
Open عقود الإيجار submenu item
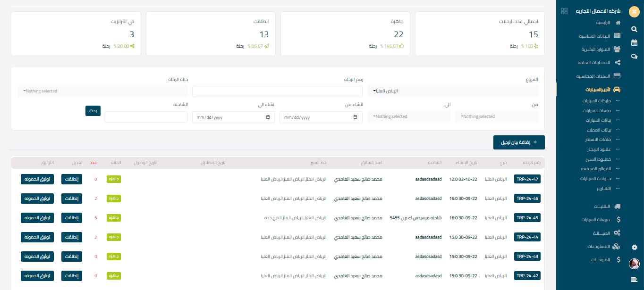598,149
